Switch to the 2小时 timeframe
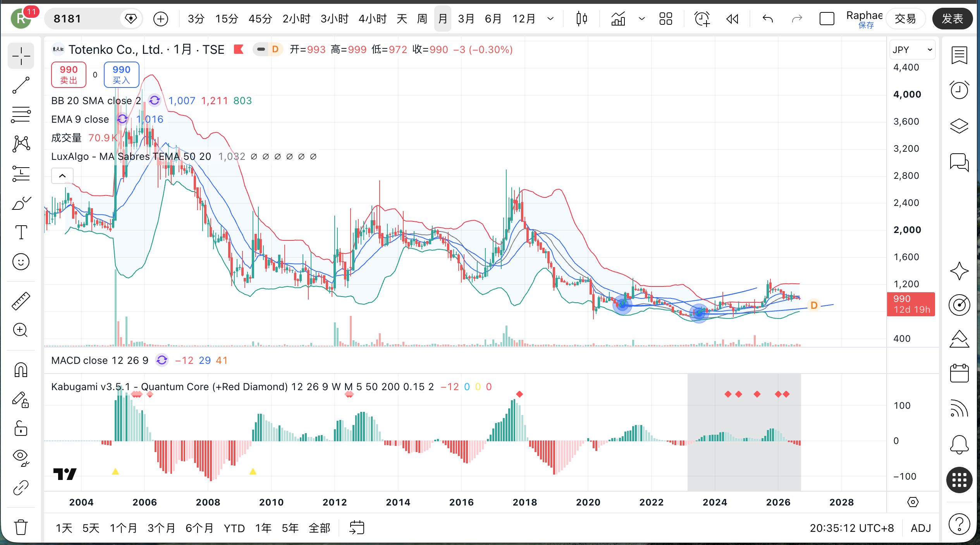The image size is (980, 545). (296, 19)
